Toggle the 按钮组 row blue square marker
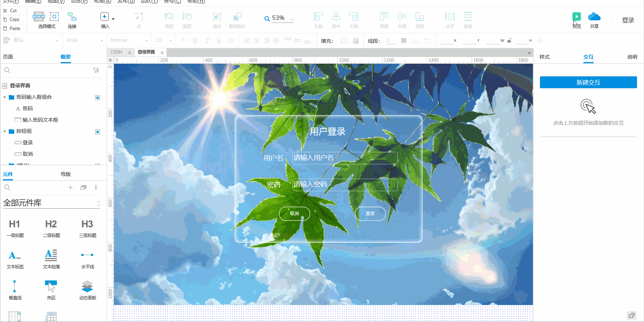The image size is (644, 322). [98, 131]
